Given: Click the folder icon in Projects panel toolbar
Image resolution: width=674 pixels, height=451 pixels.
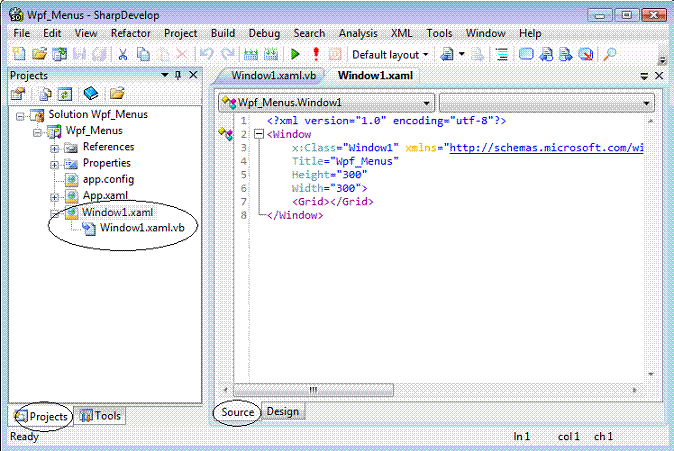Looking at the screenshot, I should coord(116,93).
